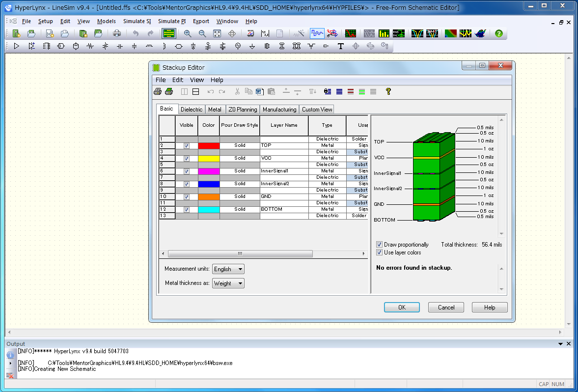
Task: Disable Use layer colors checkbox
Action: (380, 252)
